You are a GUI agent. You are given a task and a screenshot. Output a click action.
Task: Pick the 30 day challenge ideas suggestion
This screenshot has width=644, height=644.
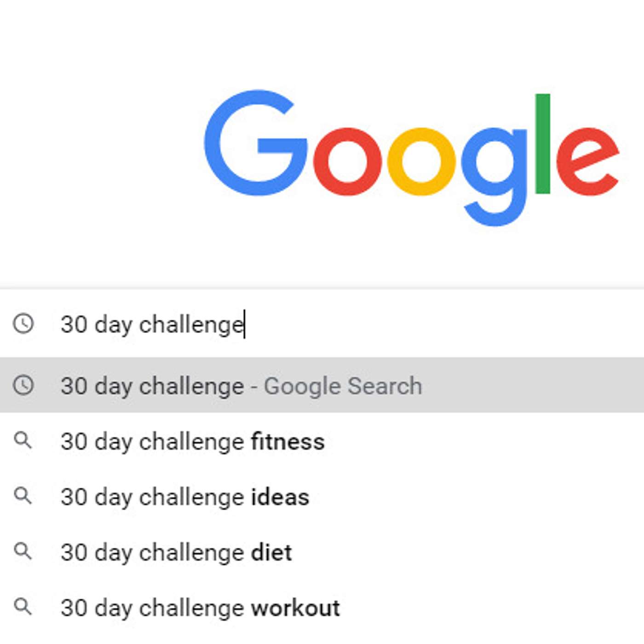point(322,497)
